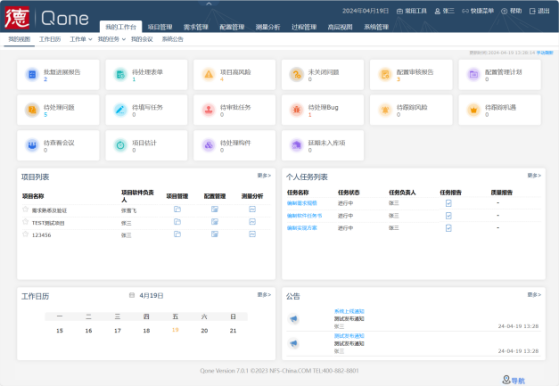Open 测量分析 icon for 123456 row
This screenshot has width=559, height=386.
point(252,234)
